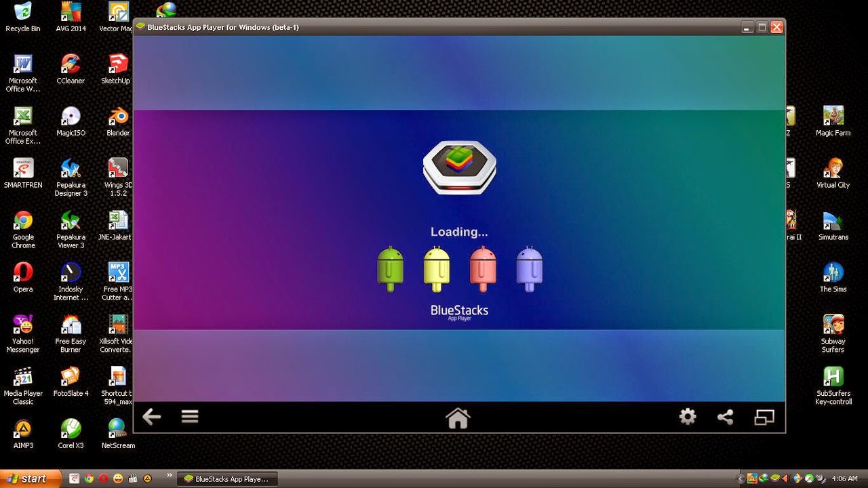Click the green Android loading figure
868x488 pixels.
pyautogui.click(x=391, y=268)
